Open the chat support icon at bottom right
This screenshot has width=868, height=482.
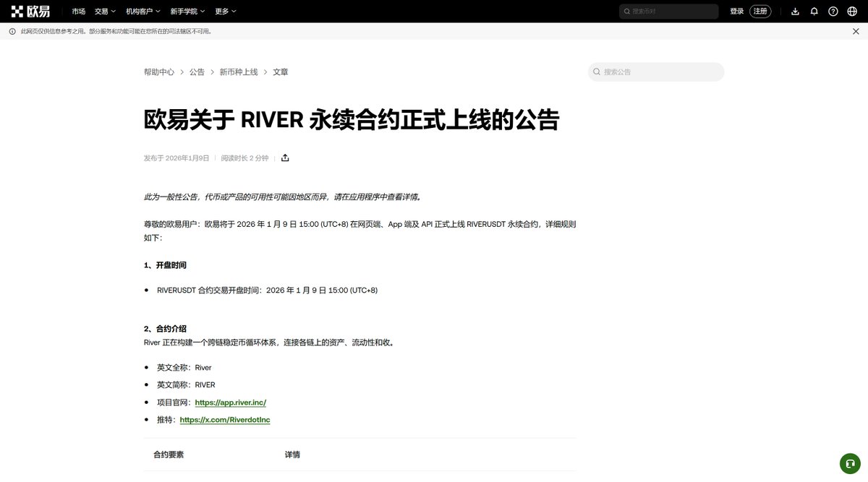(849, 463)
